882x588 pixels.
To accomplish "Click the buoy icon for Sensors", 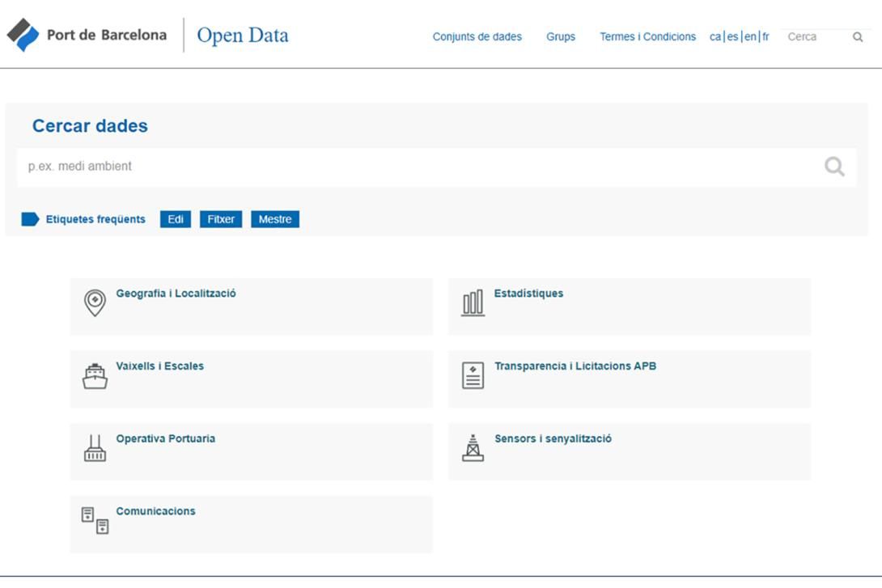I will point(473,448).
